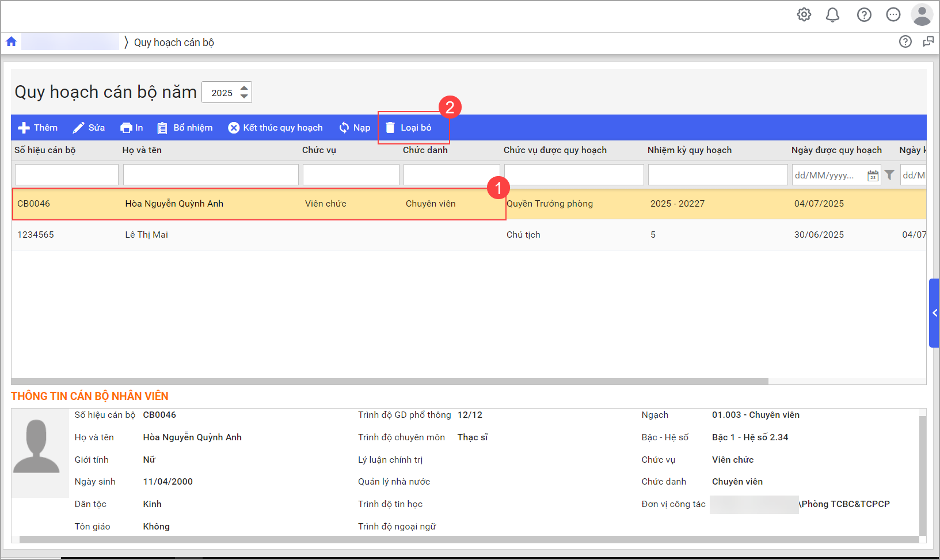
Task: Click the Nạp reload button
Action: [355, 128]
